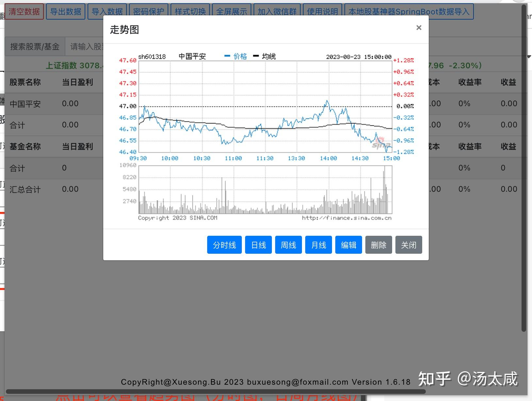
Task: Open the 使用说明 usage instructions
Action: pos(322,11)
